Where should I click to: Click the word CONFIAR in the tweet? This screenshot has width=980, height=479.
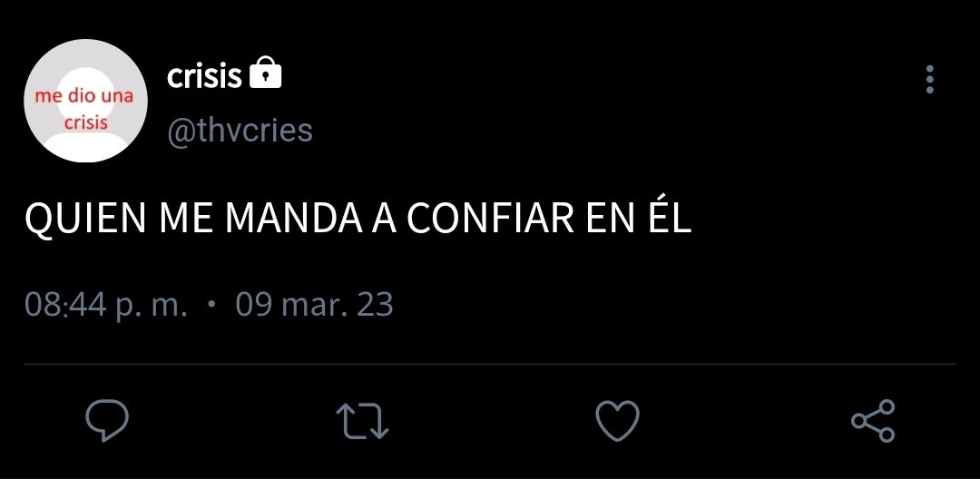pos(490,219)
